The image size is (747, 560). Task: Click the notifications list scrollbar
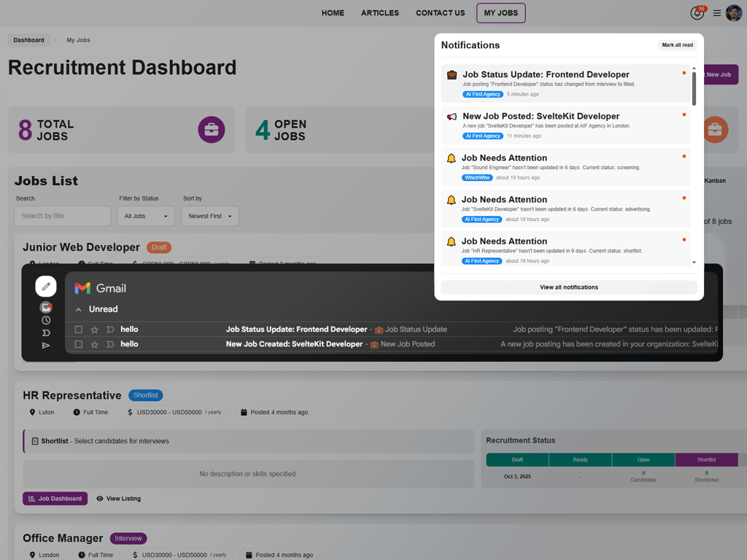click(x=694, y=89)
